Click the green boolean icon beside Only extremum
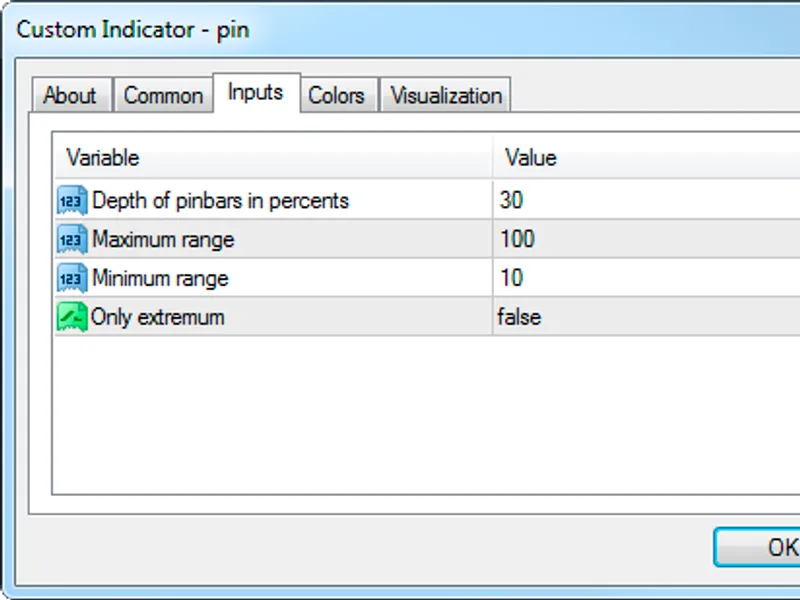800x600 pixels. tap(72, 317)
